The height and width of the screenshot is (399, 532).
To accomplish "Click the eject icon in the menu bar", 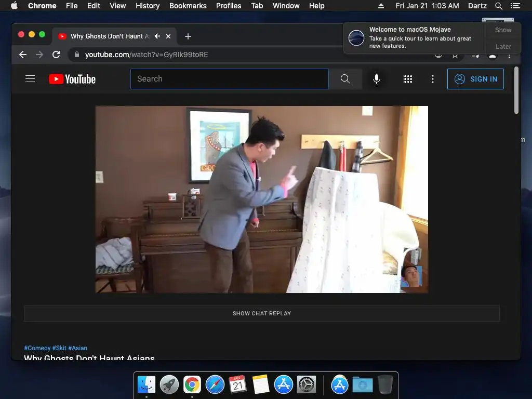I will tap(381, 6).
